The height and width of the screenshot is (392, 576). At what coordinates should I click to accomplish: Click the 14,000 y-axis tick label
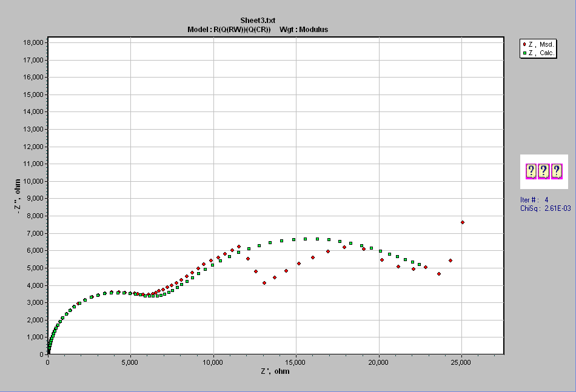click(x=33, y=112)
